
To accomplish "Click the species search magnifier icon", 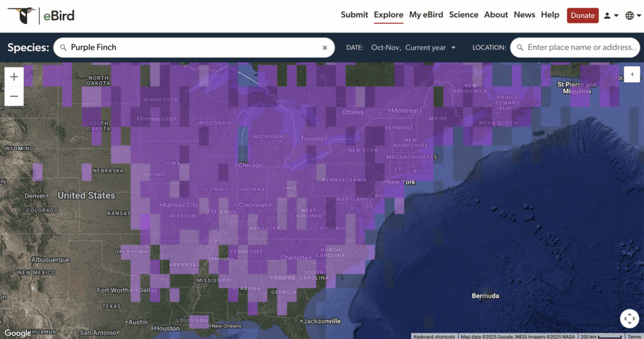I will pyautogui.click(x=63, y=47).
